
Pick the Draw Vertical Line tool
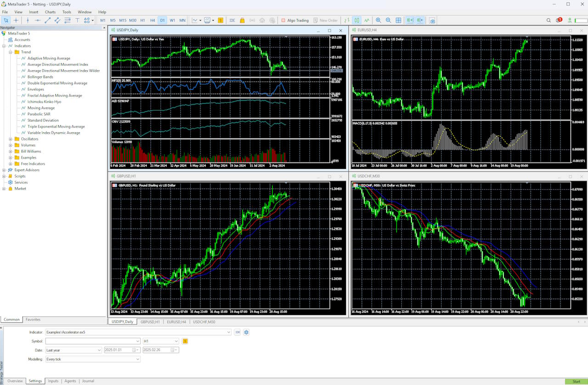(28, 20)
